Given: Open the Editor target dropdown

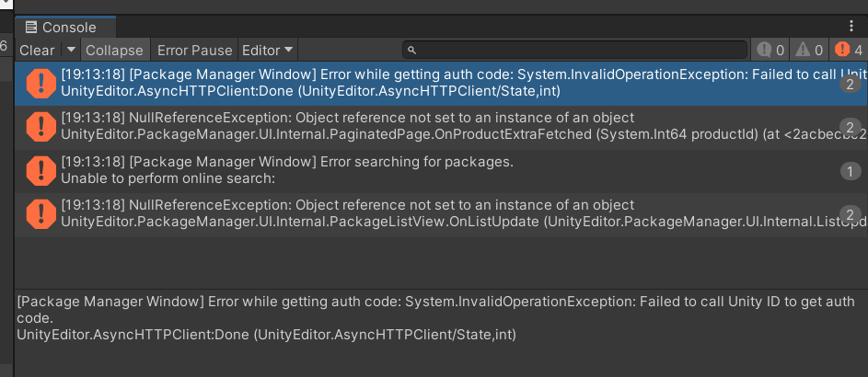Looking at the screenshot, I should (x=267, y=50).
